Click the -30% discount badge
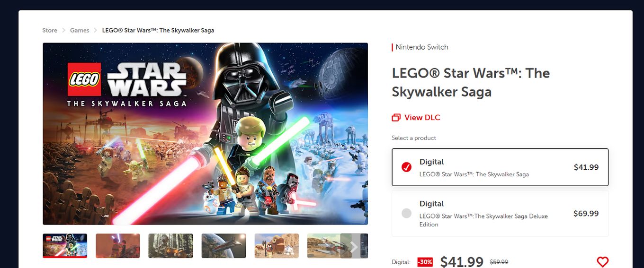 [x=425, y=262]
